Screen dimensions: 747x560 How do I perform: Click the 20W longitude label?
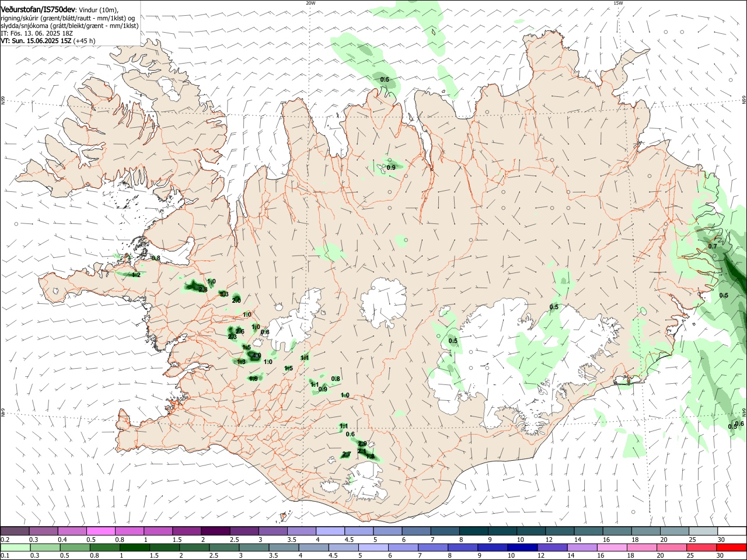(x=310, y=3)
